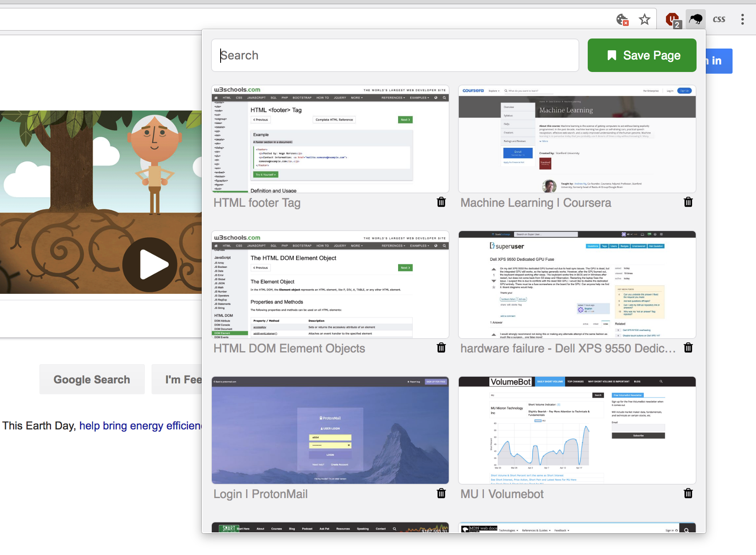The width and height of the screenshot is (756, 555).
Task: Click the Save Page button
Action: (642, 55)
